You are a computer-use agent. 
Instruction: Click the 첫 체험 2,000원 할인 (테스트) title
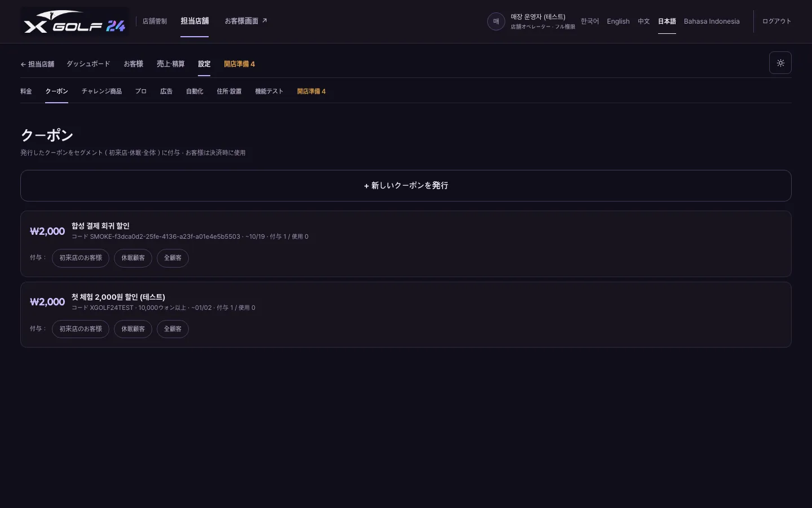click(x=118, y=297)
